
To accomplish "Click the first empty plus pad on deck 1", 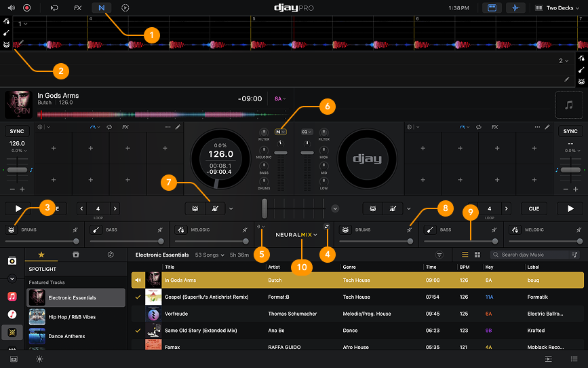I will point(54,148).
